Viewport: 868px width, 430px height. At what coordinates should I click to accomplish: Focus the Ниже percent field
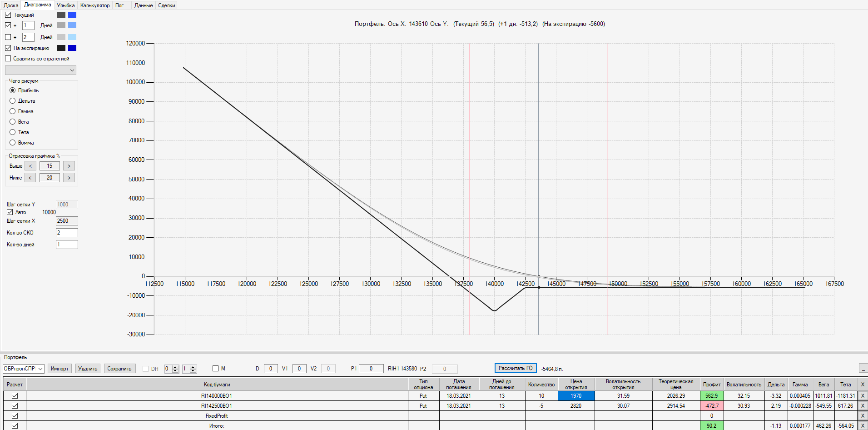click(x=50, y=178)
